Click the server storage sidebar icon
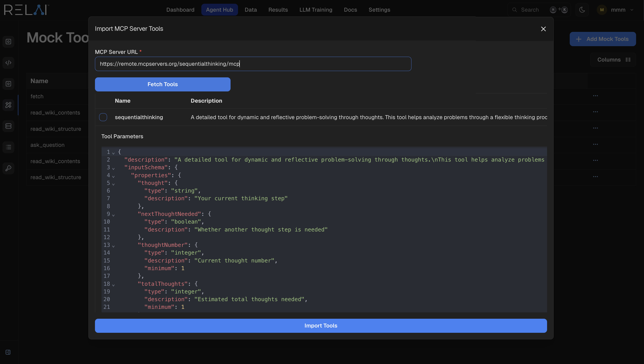Image resolution: width=644 pixels, height=364 pixels. (x=8, y=126)
